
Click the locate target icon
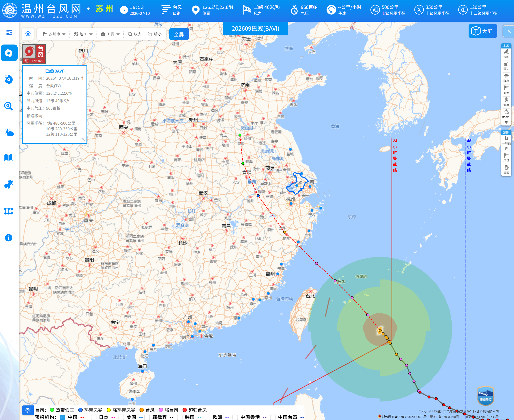coord(28,34)
